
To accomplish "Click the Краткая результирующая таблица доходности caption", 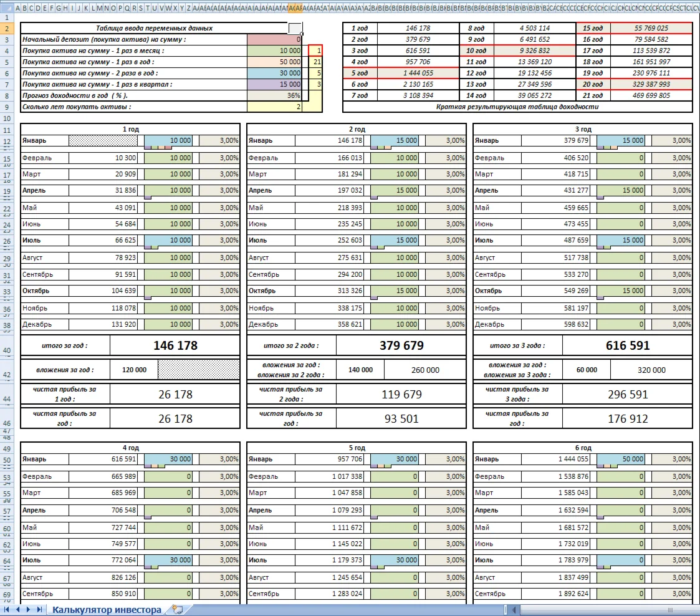I will [x=517, y=106].
